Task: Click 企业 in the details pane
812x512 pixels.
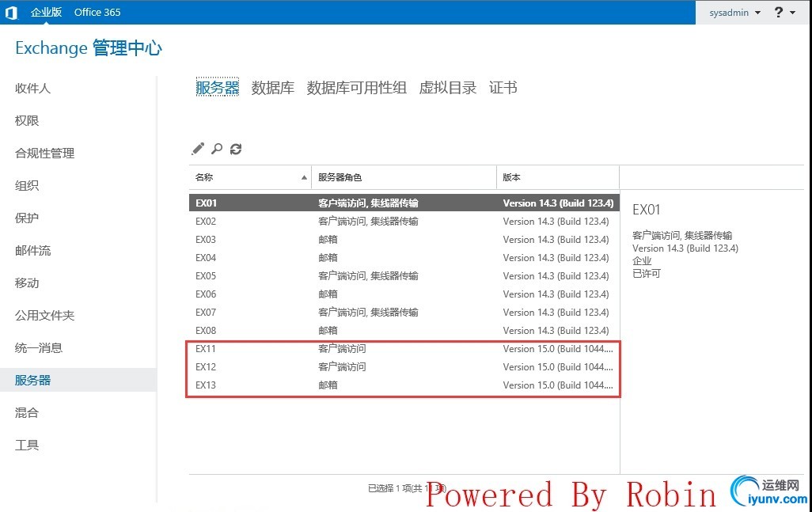Action: click(x=642, y=261)
